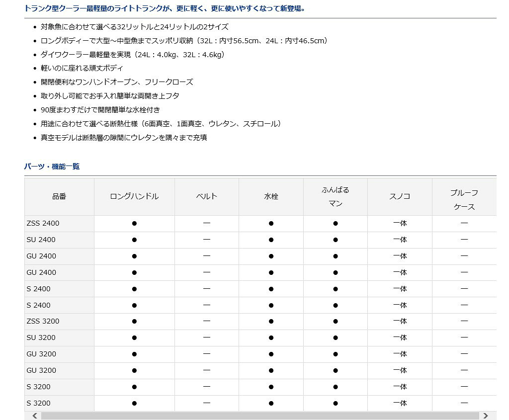The height and width of the screenshot is (420, 509).
Task: Click the 一体 cell in the SU 2400 row
Action: tap(400, 240)
